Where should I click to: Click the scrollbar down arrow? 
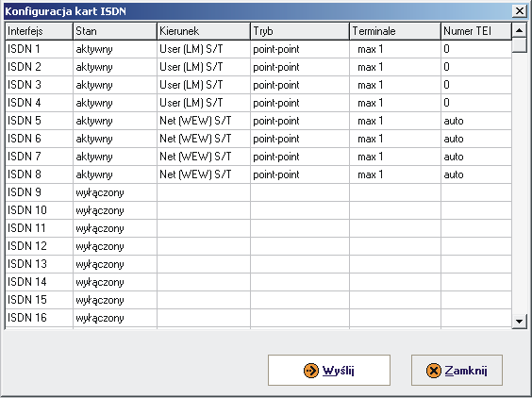click(x=519, y=321)
